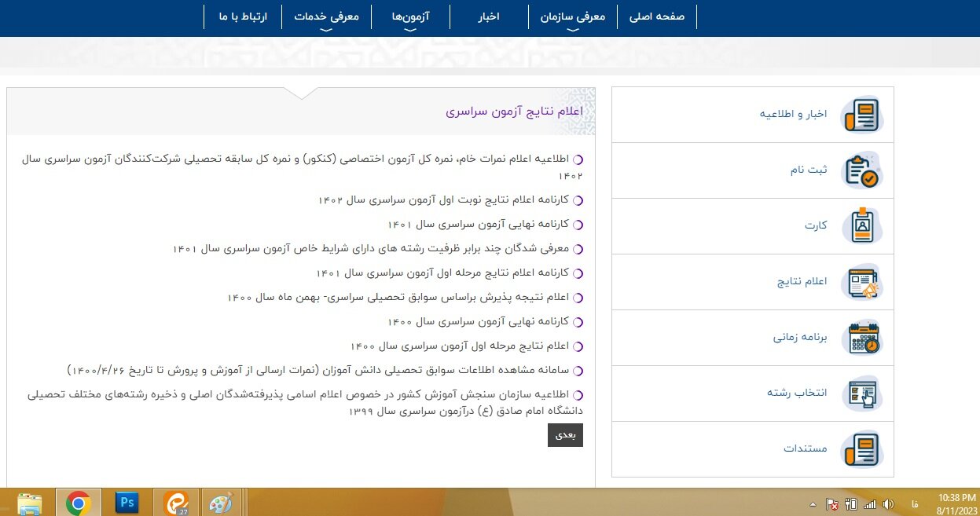Open the Schedule calendar icon (برنامه زمانی)
This screenshot has height=516, width=980.
coord(862,339)
